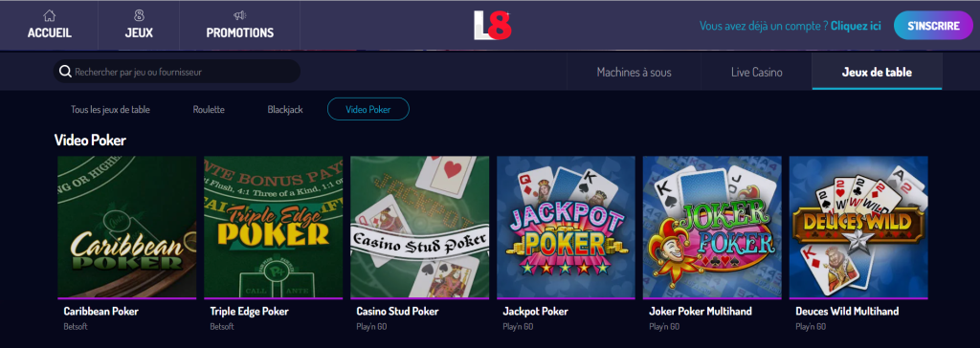980x348 pixels.
Task: Select the Video Poker filter pill
Action: pyautogui.click(x=368, y=109)
